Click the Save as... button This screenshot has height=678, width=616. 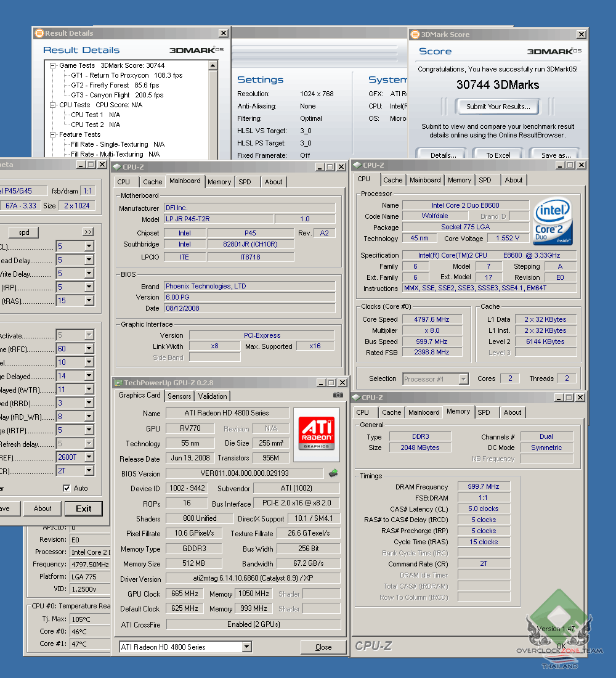[x=556, y=154]
